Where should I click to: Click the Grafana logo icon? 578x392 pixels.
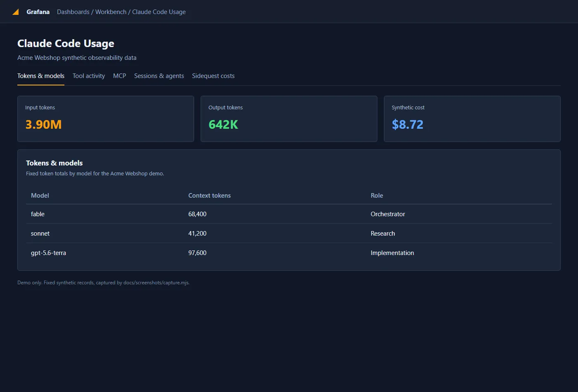[x=16, y=12]
